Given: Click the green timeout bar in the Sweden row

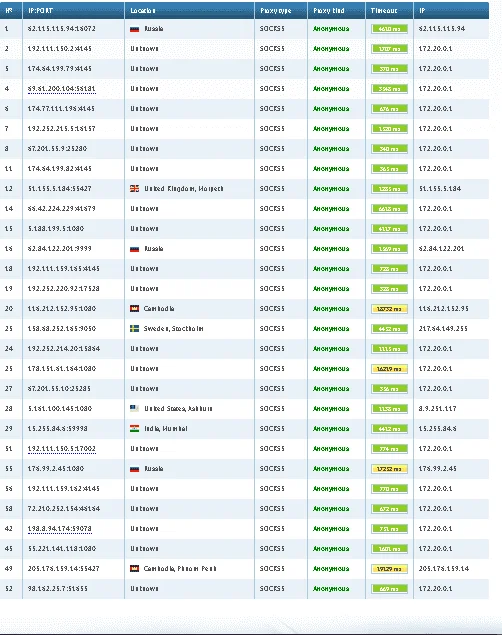Looking at the screenshot, I should [389, 328].
